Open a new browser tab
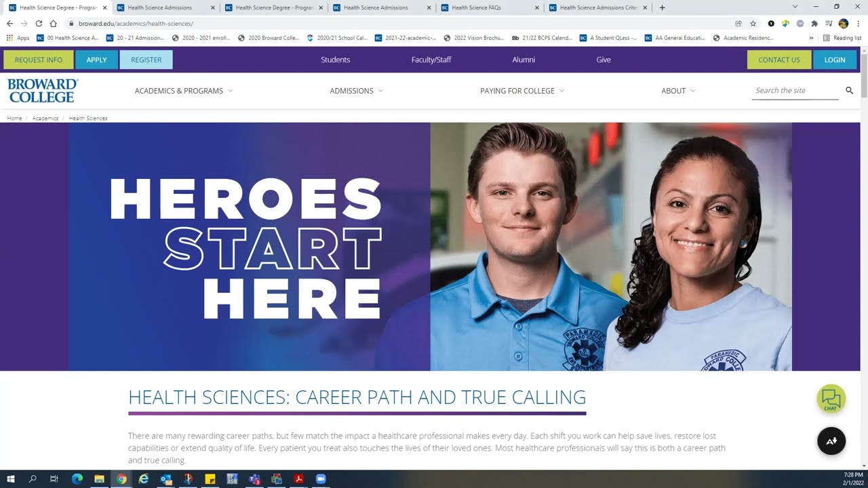The image size is (868, 488). tap(662, 7)
